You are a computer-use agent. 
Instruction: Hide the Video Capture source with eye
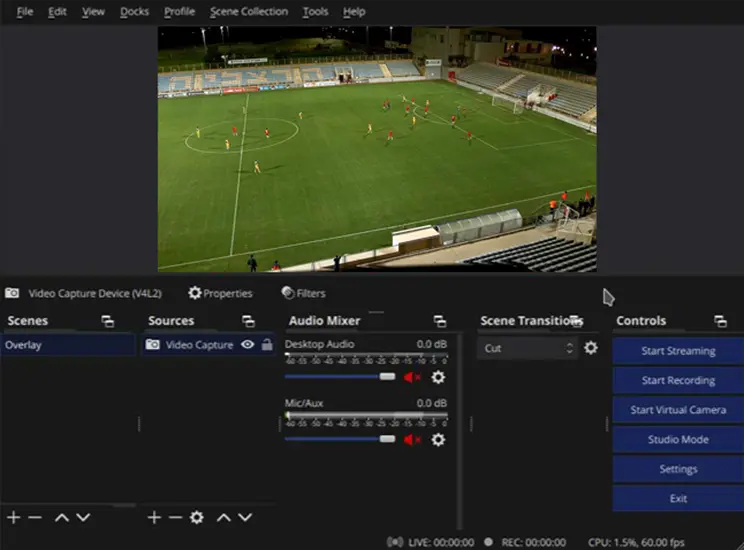(247, 345)
